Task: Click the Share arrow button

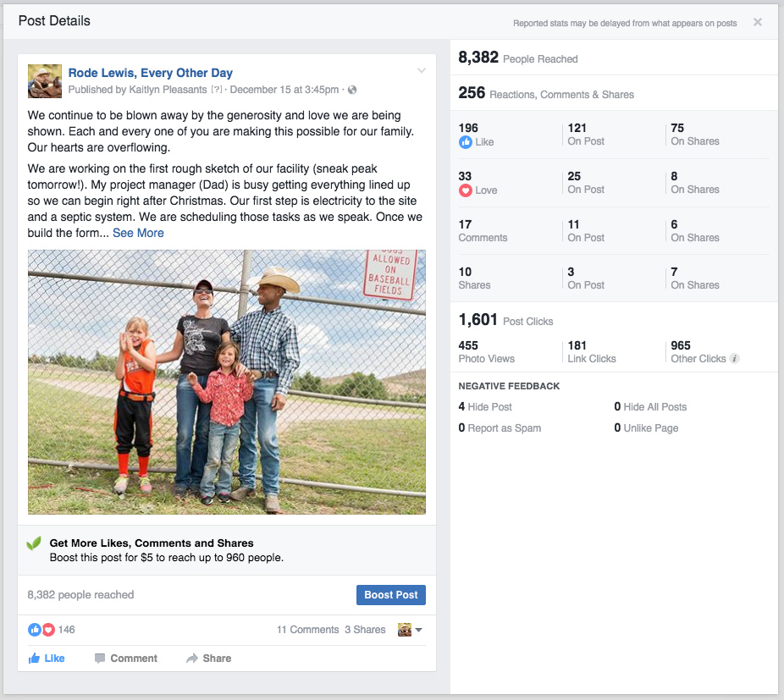Action: pyautogui.click(x=208, y=659)
